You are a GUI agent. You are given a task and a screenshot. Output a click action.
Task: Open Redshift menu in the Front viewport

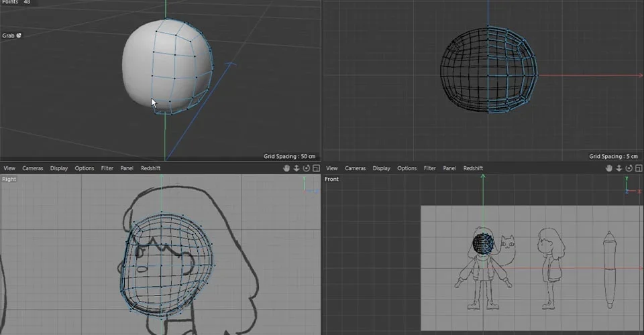tap(473, 168)
